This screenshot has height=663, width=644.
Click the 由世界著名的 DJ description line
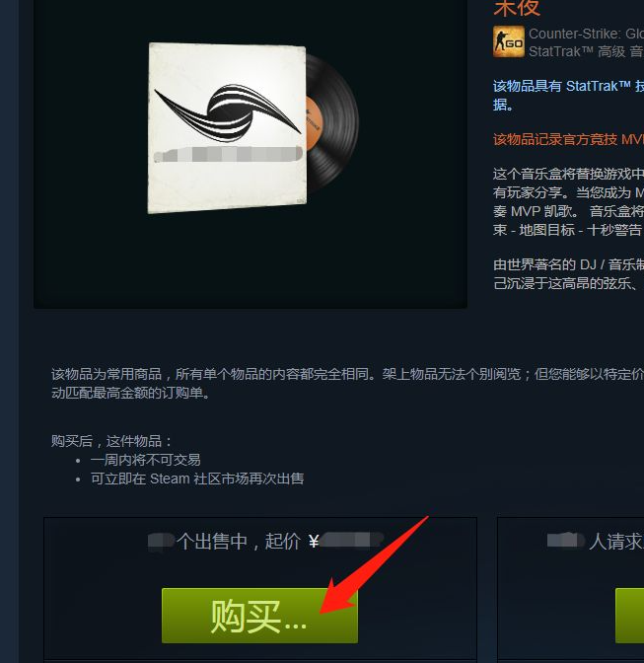[x=568, y=264]
